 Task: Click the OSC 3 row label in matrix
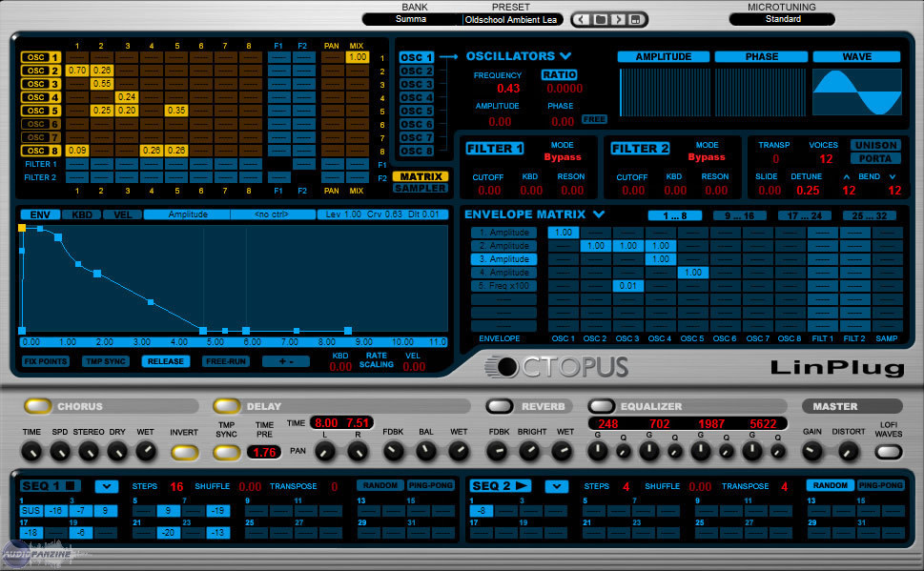41,84
